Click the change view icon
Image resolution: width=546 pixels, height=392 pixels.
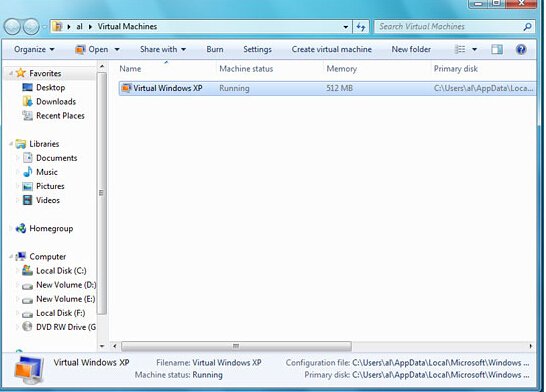460,49
